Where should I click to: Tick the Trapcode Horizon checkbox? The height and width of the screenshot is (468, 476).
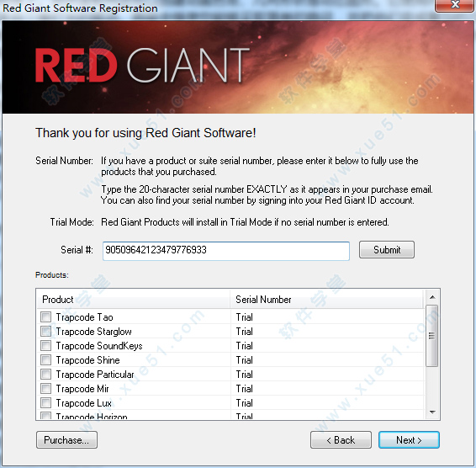point(46,416)
